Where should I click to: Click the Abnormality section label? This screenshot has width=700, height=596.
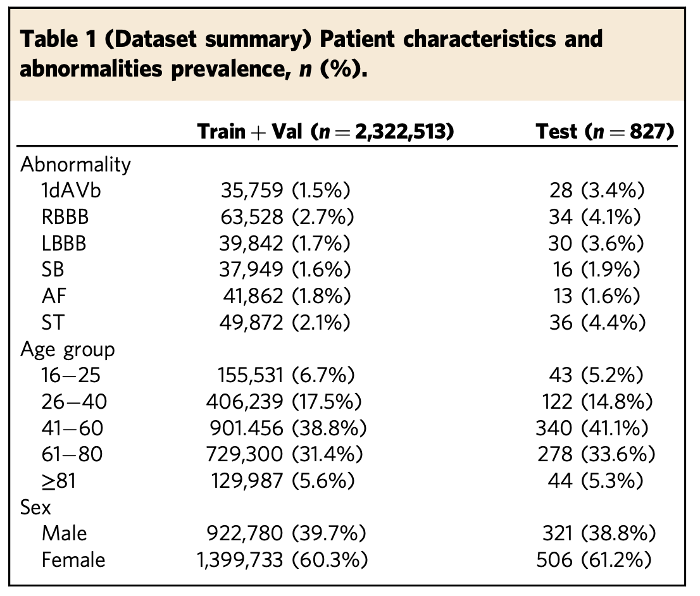[75, 165]
